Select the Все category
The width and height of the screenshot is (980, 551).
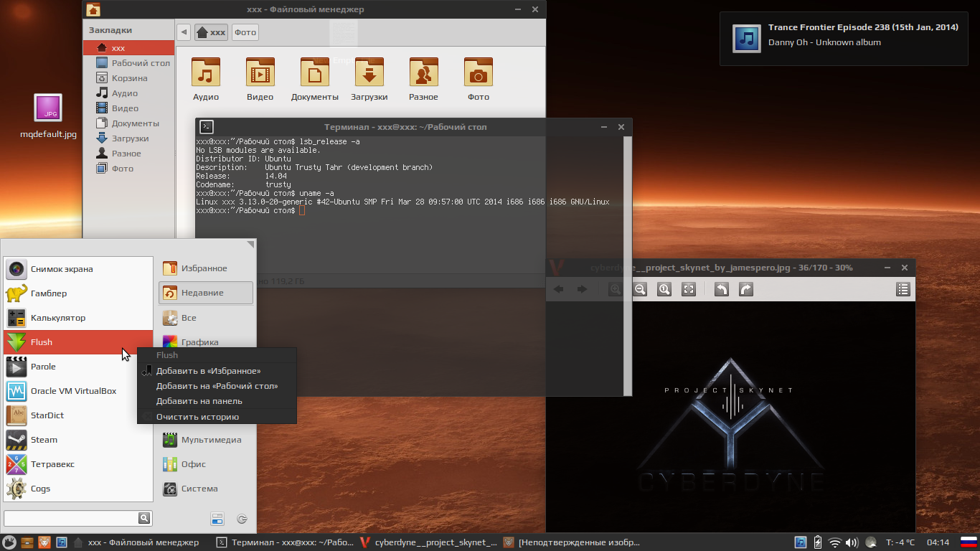[206, 318]
